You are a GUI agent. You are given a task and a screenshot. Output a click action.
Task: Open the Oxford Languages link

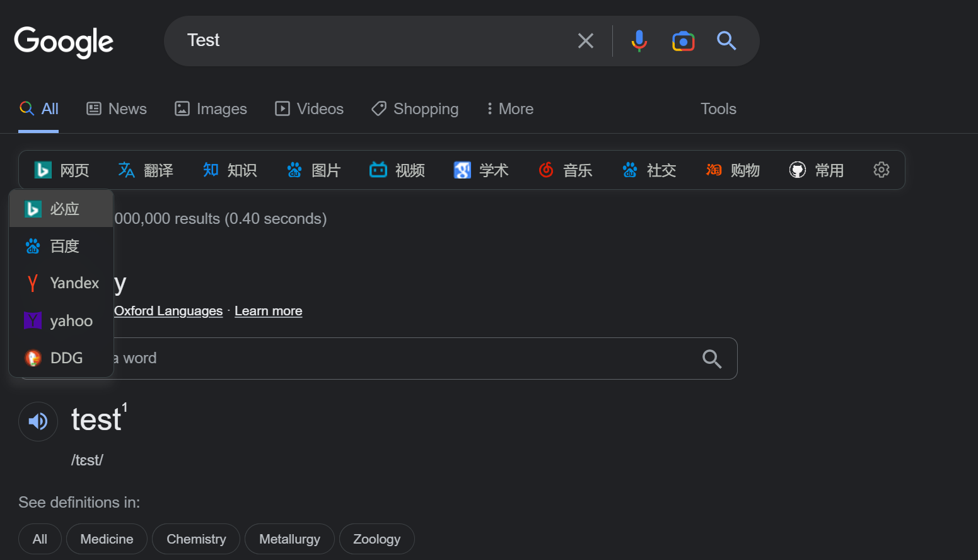(x=168, y=311)
